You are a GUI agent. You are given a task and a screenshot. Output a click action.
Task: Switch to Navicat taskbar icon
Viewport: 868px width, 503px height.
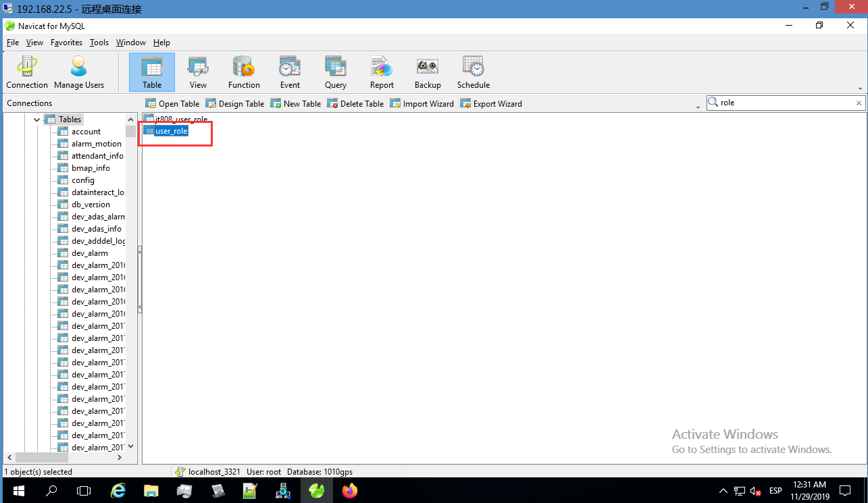tap(316, 491)
